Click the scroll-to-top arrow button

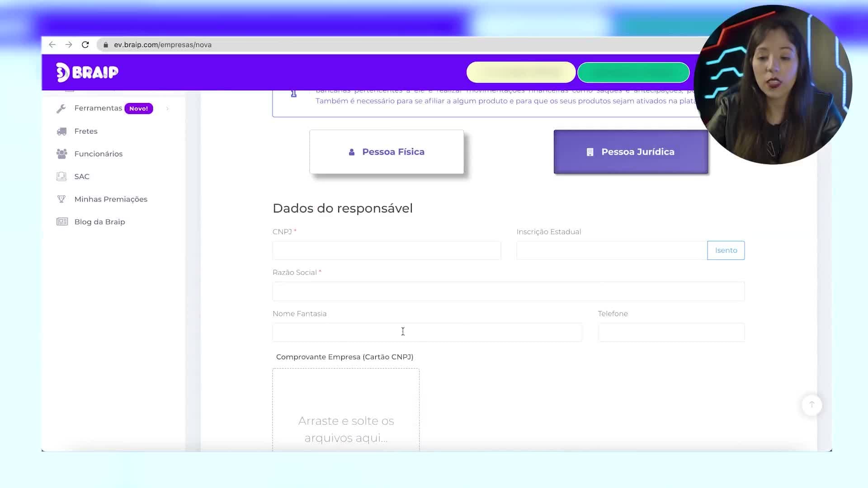click(811, 404)
